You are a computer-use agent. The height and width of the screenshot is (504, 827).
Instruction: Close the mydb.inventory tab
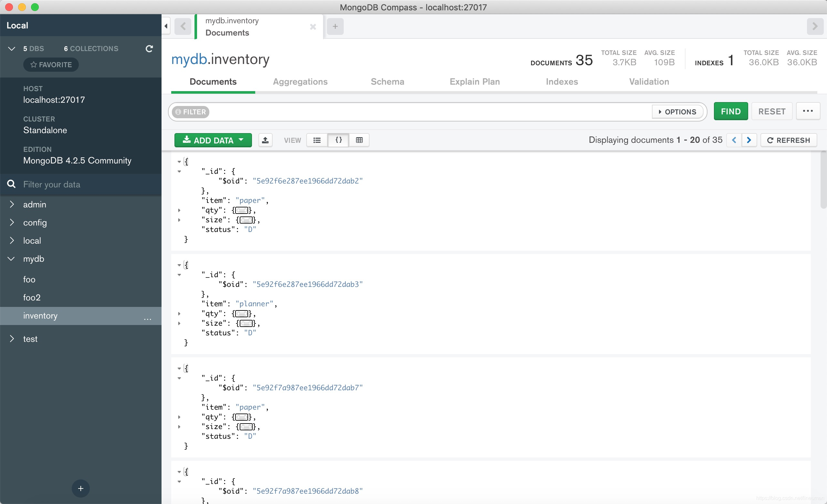pyautogui.click(x=313, y=27)
